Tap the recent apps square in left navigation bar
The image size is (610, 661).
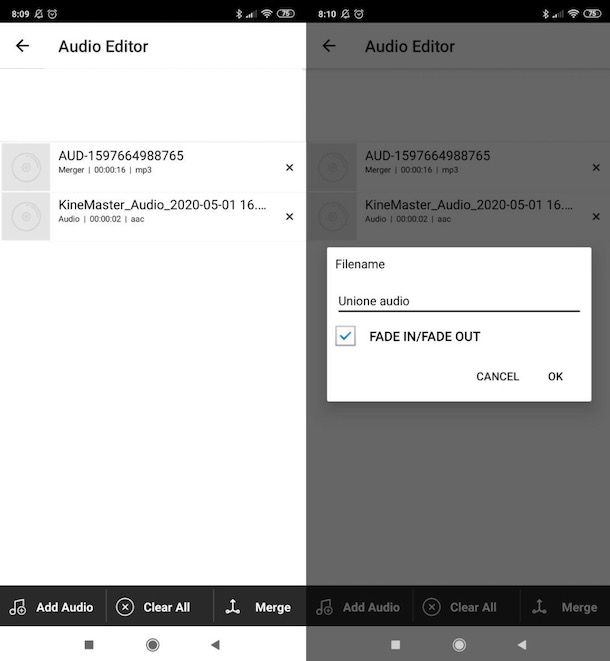(x=89, y=645)
